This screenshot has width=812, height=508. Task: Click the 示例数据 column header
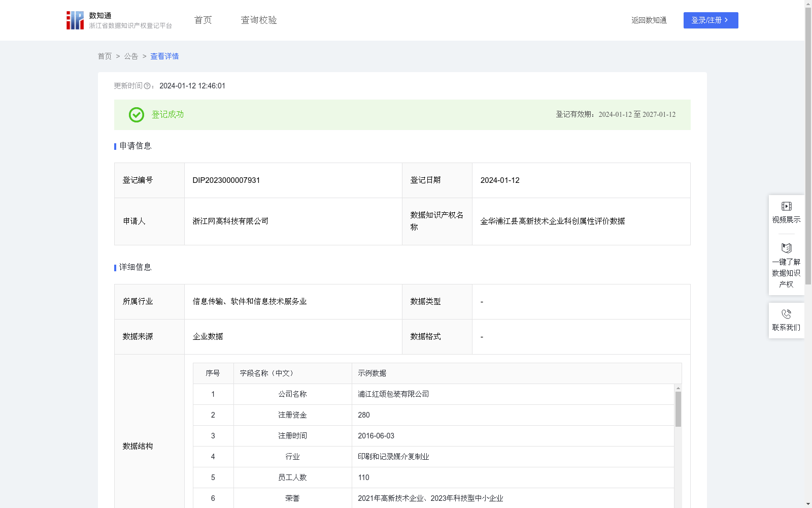(x=517, y=373)
